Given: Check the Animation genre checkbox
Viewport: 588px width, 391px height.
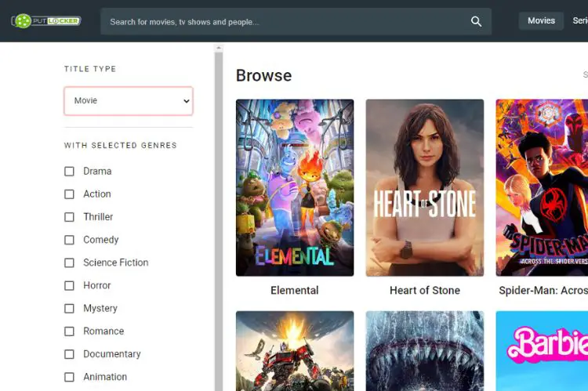Looking at the screenshot, I should (x=69, y=377).
